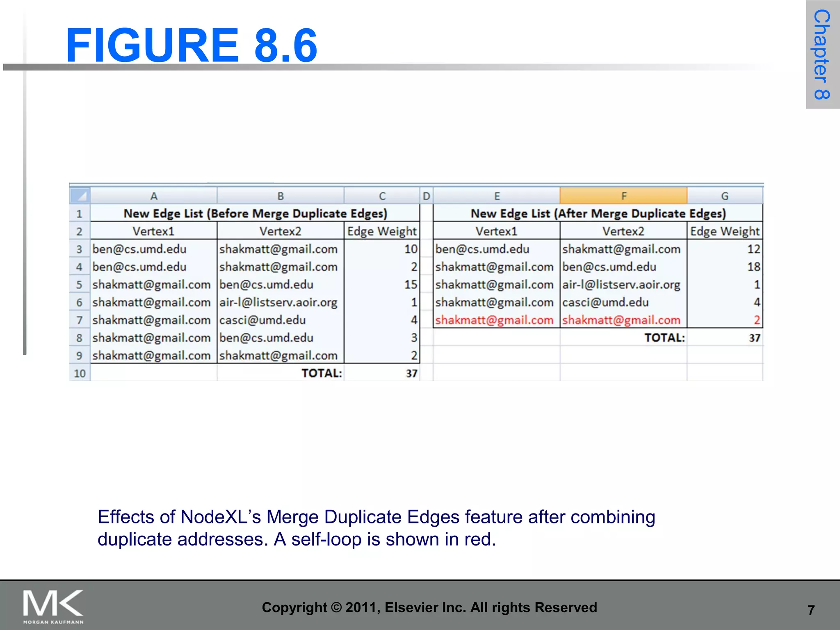Select column G header
Screen dimensions: 840x630
coord(725,196)
